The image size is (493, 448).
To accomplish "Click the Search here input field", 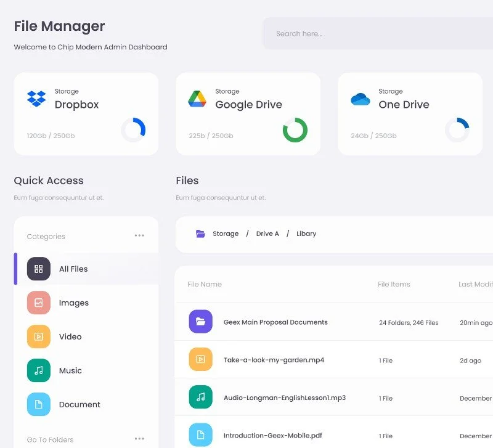I will coord(376,33).
